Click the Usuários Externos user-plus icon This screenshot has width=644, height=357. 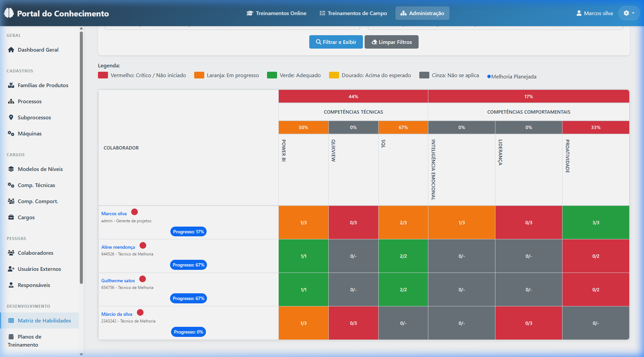11,269
